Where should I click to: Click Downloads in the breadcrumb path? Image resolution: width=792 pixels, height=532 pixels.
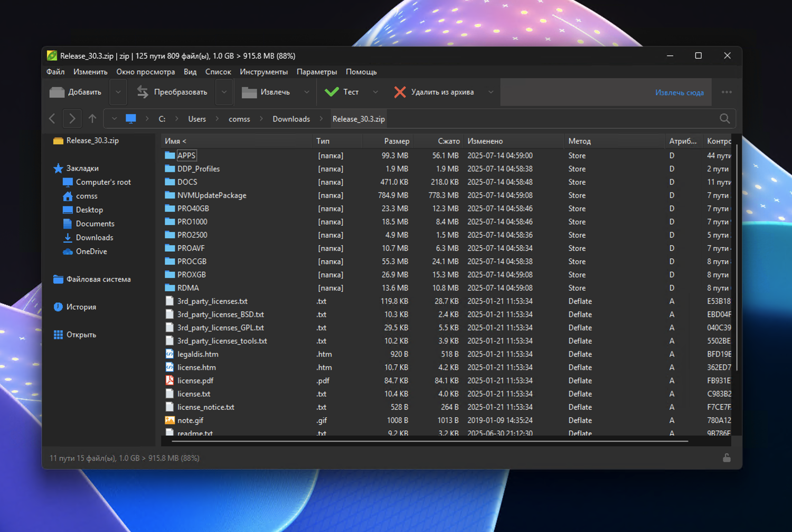pyautogui.click(x=291, y=119)
